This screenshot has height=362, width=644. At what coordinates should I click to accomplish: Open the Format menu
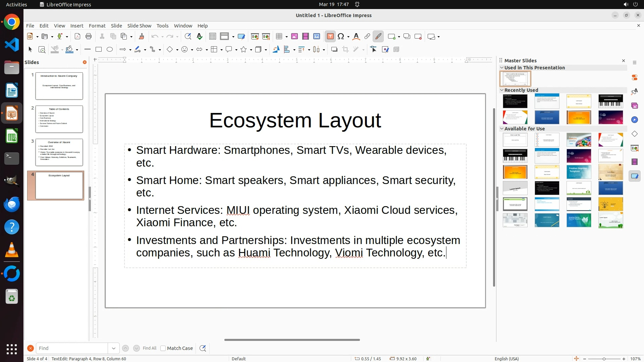97,26
